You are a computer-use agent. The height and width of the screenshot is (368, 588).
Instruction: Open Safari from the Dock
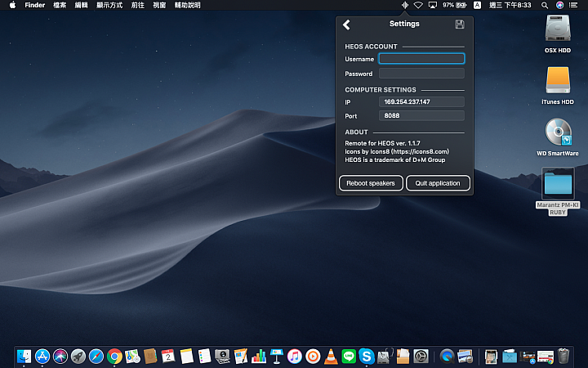96,356
